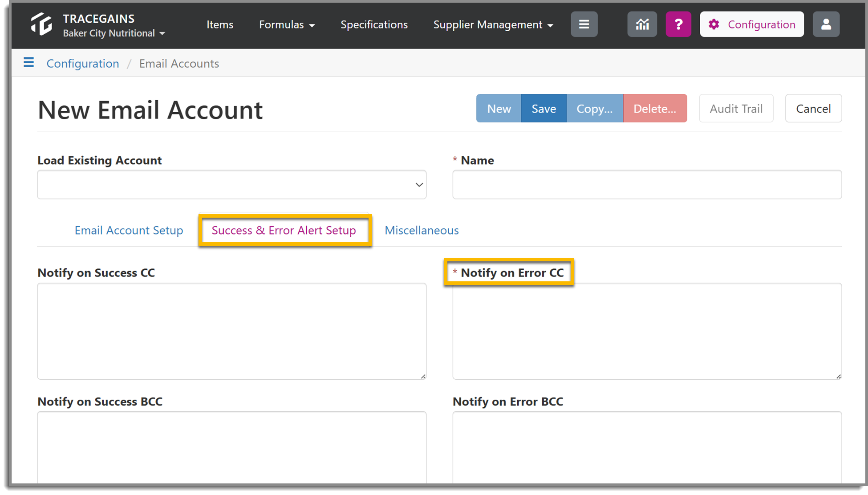868x495 pixels.
Task: Click the TraceGains logo icon
Action: 41,24
